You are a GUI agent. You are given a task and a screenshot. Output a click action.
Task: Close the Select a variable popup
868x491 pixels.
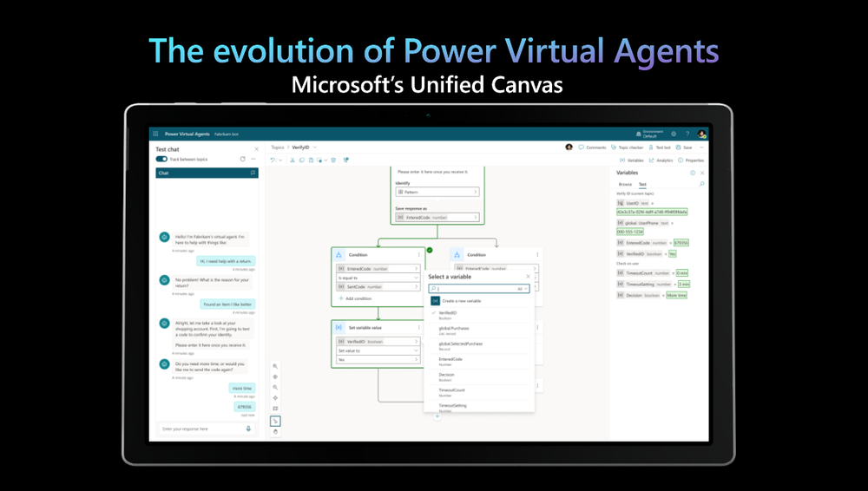coord(528,276)
